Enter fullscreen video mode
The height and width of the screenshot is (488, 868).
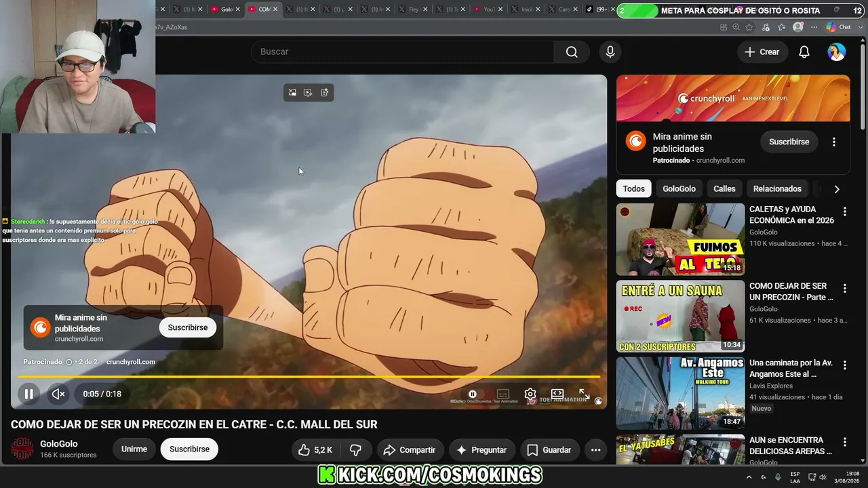[584, 394]
